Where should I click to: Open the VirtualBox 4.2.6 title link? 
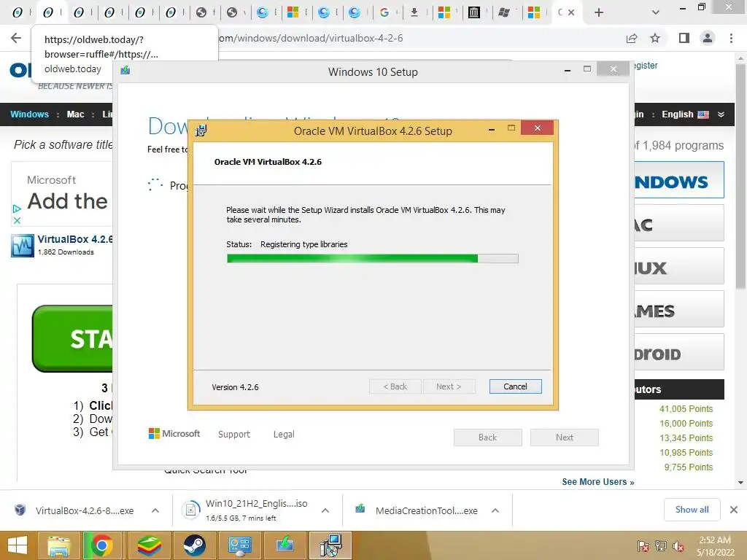tap(75, 239)
